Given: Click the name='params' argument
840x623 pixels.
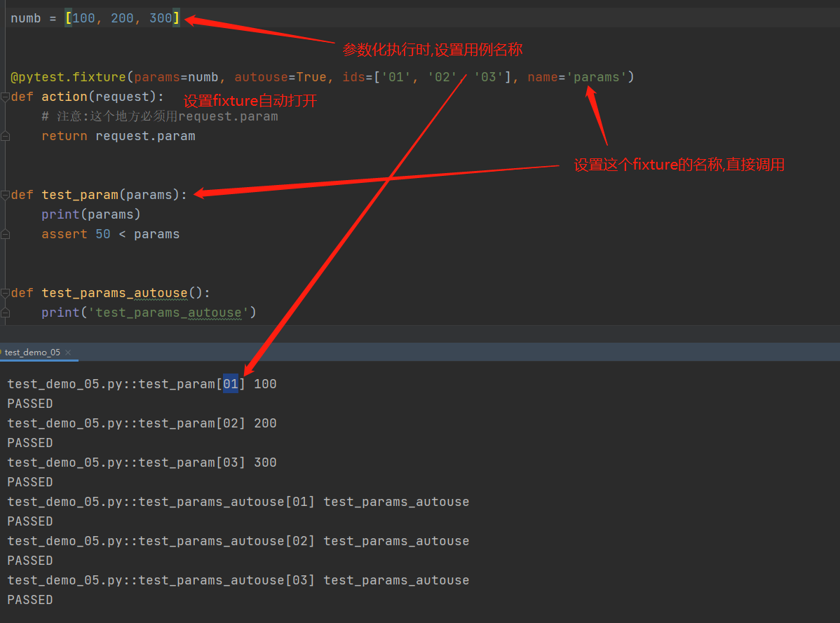Looking at the screenshot, I should (577, 77).
